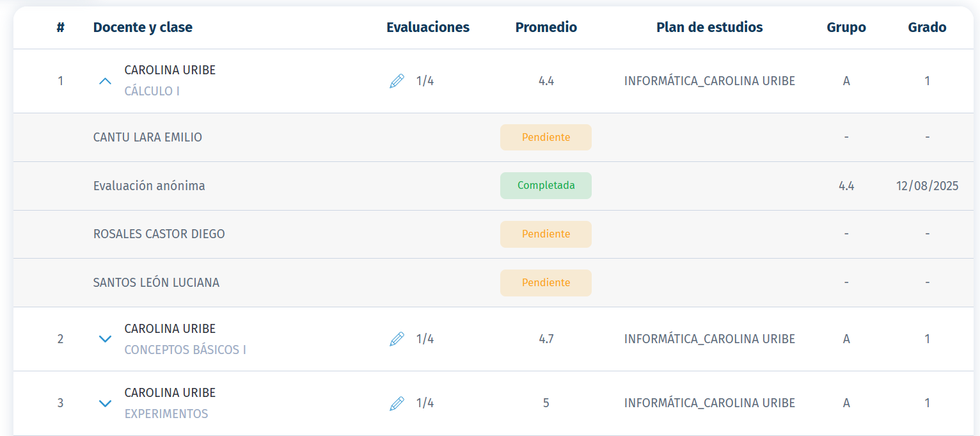Click the Plan de estudios column header
Viewport: 980px width, 436px height.
709,28
